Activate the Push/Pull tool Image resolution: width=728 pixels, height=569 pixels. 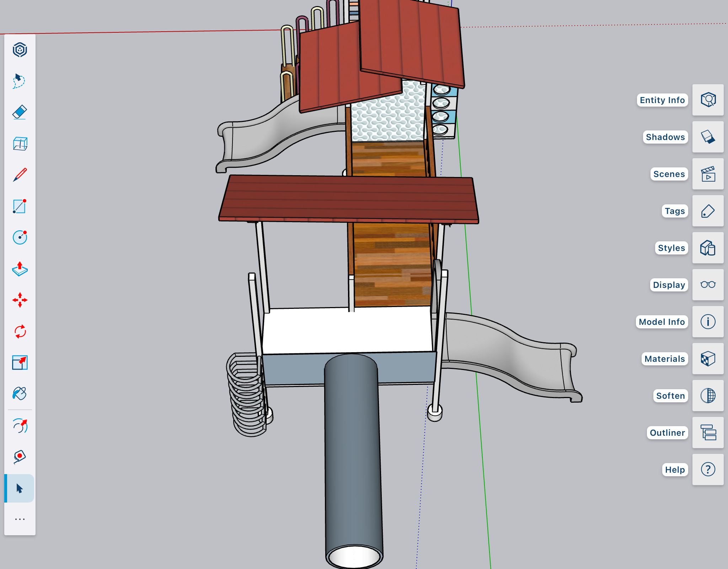[20, 269]
